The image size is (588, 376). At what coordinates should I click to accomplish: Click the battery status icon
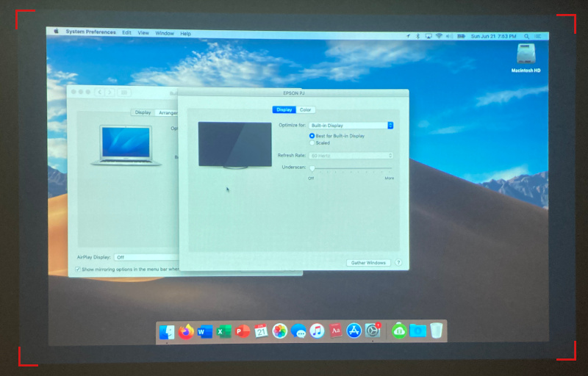[461, 36]
